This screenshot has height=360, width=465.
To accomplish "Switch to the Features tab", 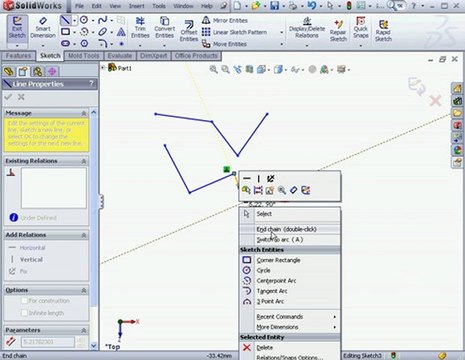I will (x=18, y=56).
